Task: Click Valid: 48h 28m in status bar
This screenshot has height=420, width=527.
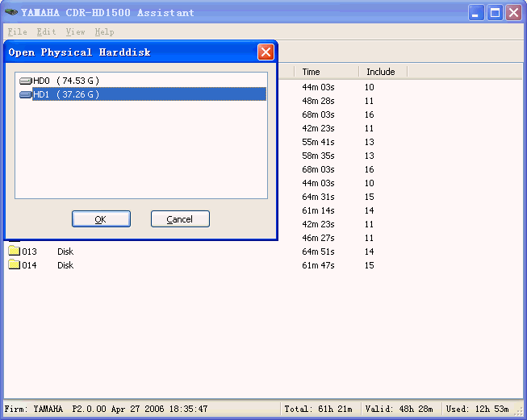Action: pos(399,409)
